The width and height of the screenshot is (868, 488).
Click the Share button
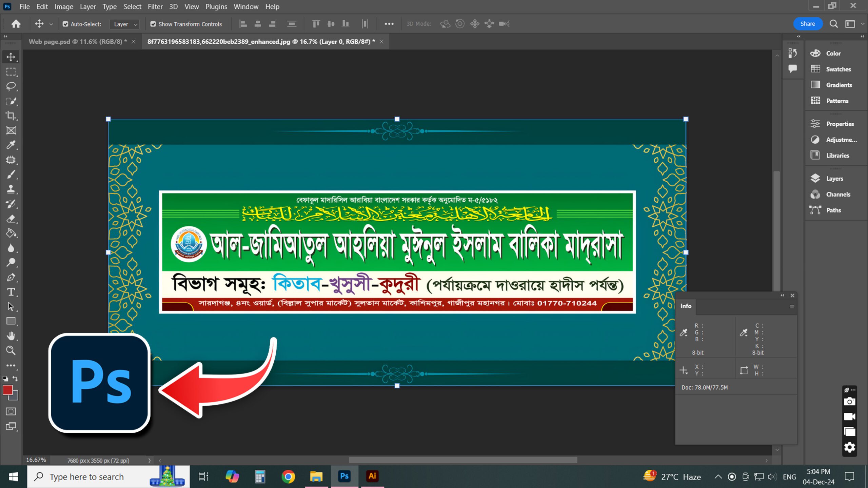[x=808, y=24]
